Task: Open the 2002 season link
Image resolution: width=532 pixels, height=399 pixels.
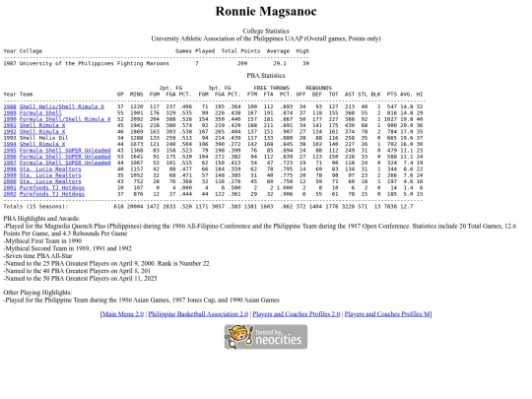Action: tap(10, 194)
